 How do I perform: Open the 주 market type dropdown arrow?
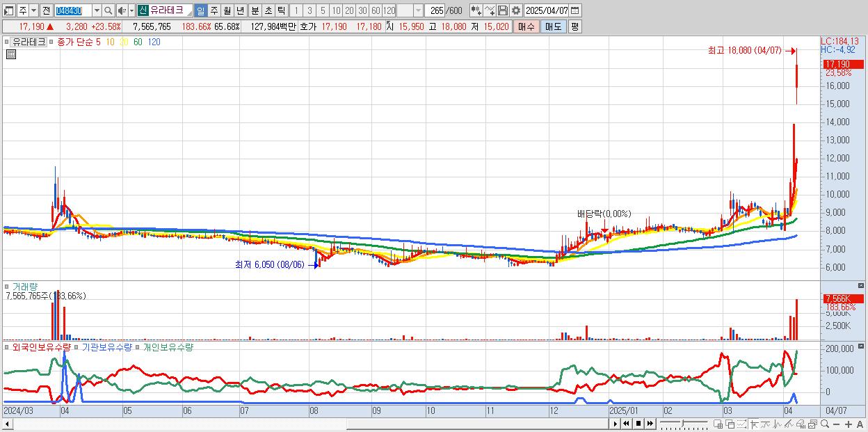[33, 10]
